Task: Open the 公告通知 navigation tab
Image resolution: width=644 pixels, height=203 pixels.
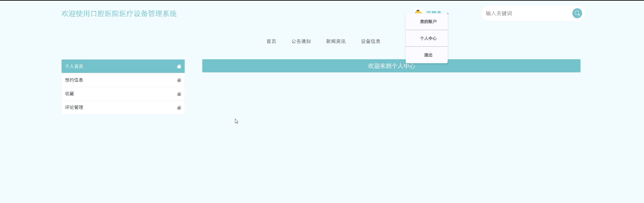Action: click(x=301, y=41)
